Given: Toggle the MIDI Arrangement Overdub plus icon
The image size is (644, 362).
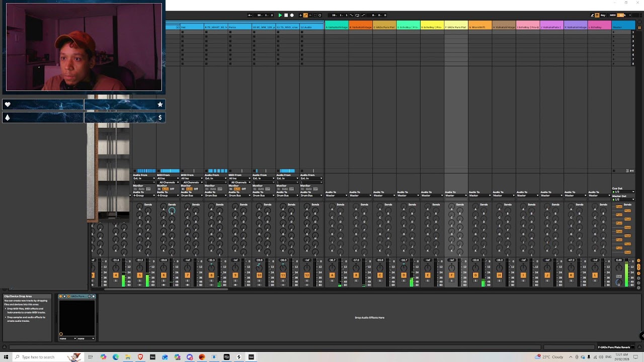Looking at the screenshot, I should [x=300, y=15].
